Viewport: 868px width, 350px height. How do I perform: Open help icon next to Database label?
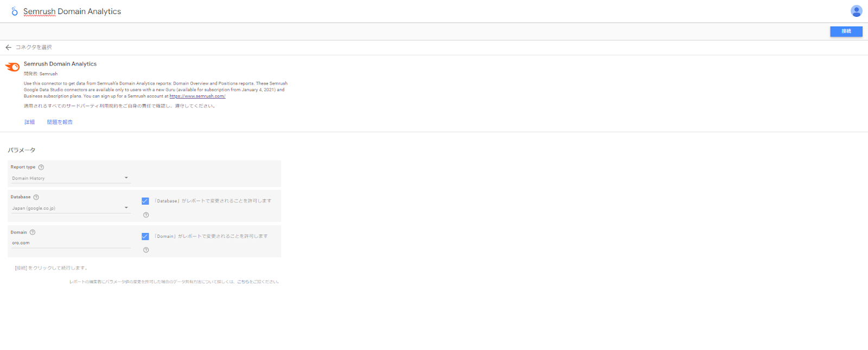point(36,197)
